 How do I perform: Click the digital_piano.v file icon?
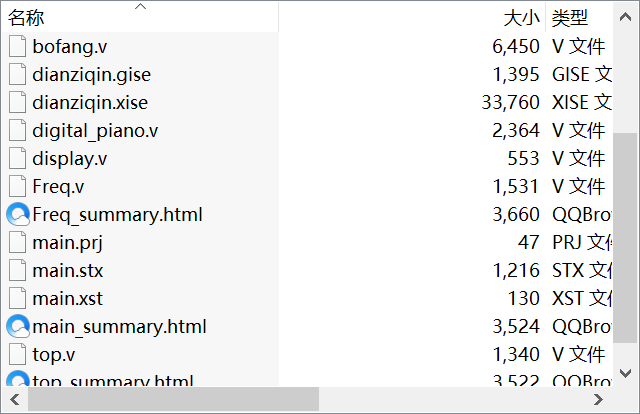17,130
